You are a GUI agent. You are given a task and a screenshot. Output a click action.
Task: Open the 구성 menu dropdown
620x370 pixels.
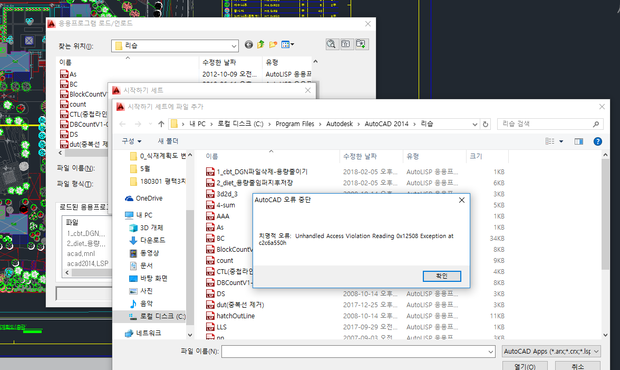pyautogui.click(x=132, y=141)
